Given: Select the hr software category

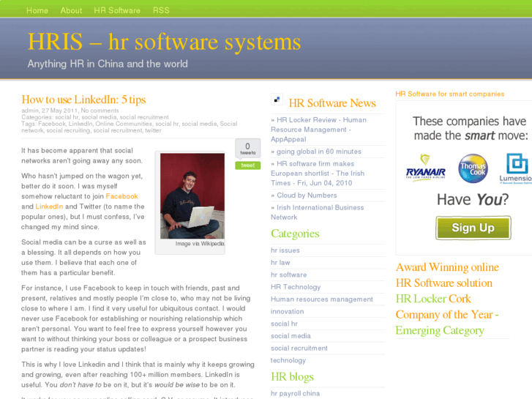Looking at the screenshot, I should coord(288,275).
